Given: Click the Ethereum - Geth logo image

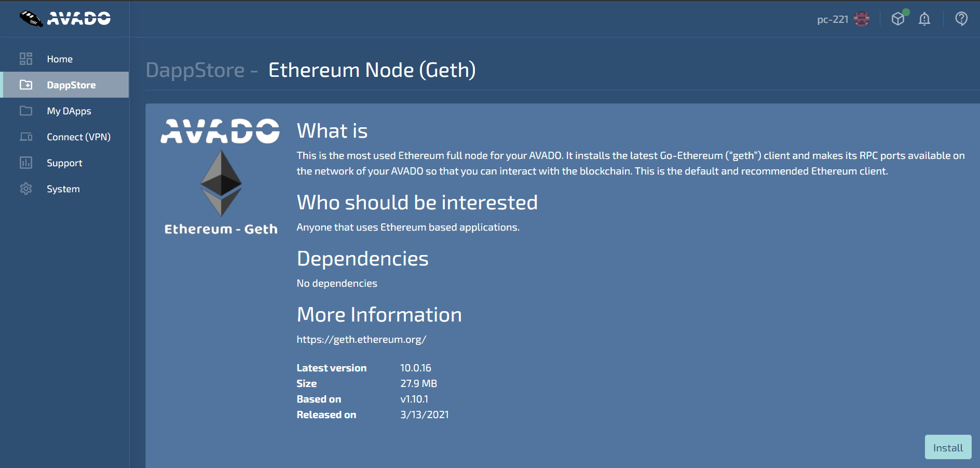Looking at the screenshot, I should pos(221,178).
